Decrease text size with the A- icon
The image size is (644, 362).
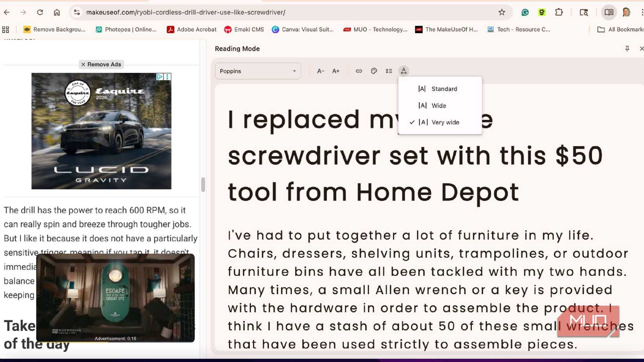click(320, 71)
